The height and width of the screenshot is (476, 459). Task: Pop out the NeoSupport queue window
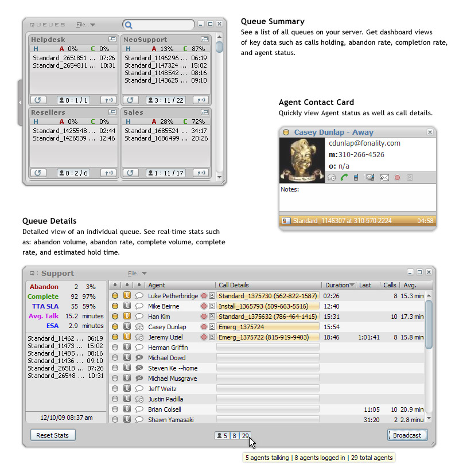coord(204,40)
